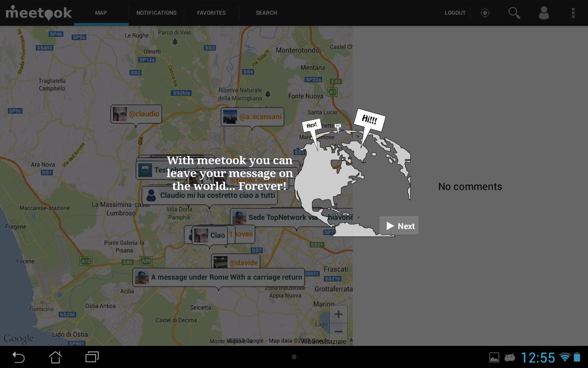Viewport: 588px width, 368px height.
Task: Open the Sede TopNetwork message bubble
Action: click(291, 218)
